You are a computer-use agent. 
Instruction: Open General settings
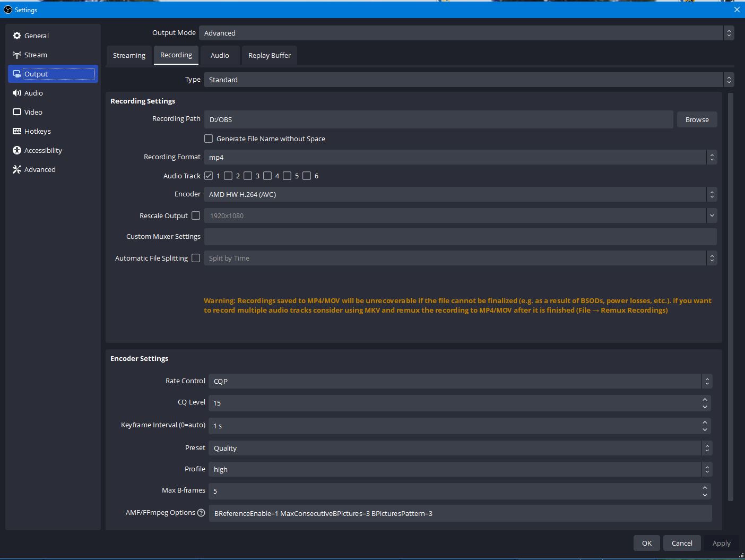click(x=53, y=36)
